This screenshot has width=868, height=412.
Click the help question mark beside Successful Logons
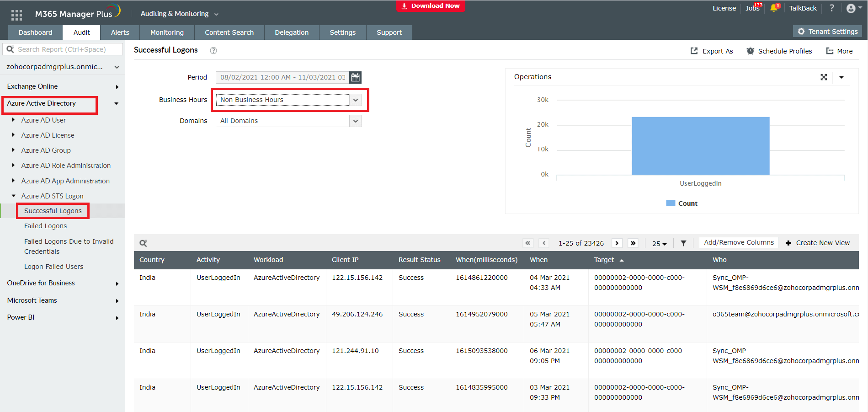click(x=213, y=51)
